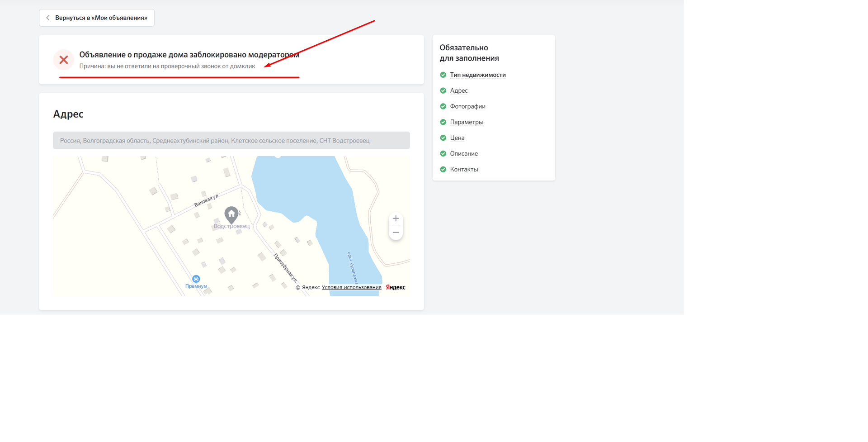Click the Приозёрная ул. street label
Screen dimensions: 868x442
(x=285, y=268)
